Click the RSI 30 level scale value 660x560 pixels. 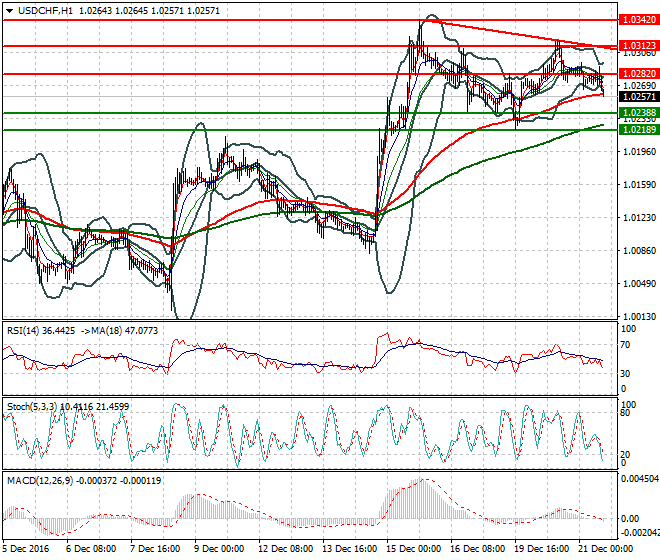pos(627,373)
